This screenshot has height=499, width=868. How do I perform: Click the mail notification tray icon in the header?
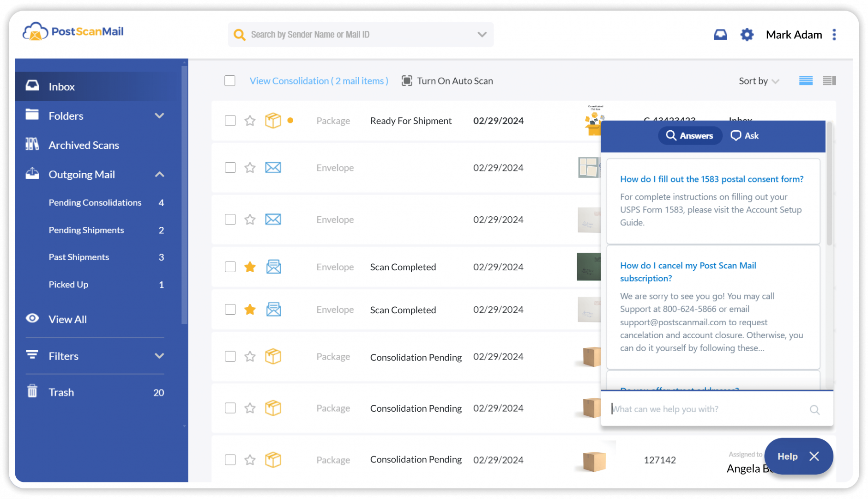[721, 34]
